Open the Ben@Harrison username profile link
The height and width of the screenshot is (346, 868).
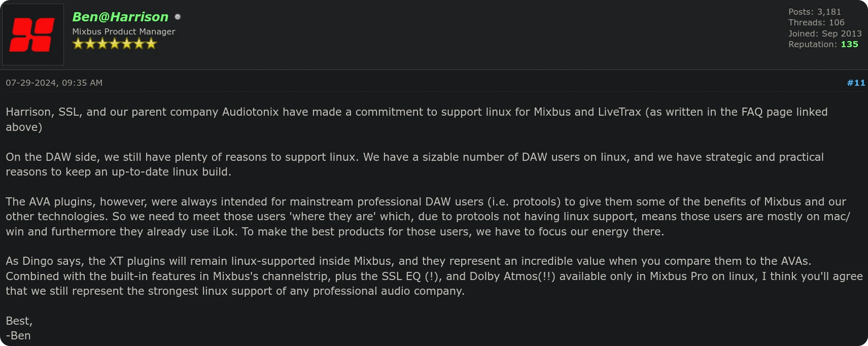pyautogui.click(x=120, y=17)
